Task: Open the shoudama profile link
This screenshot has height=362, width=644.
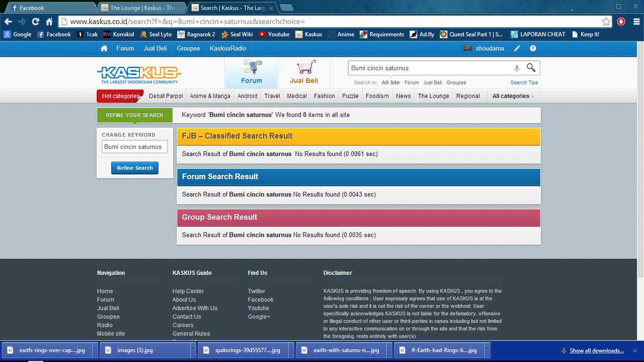Action: click(490, 48)
